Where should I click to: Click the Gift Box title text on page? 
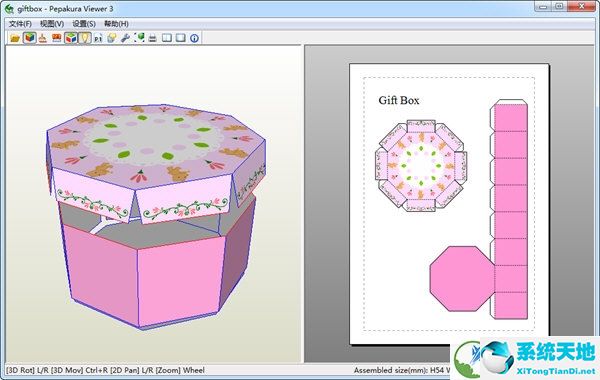[399, 100]
